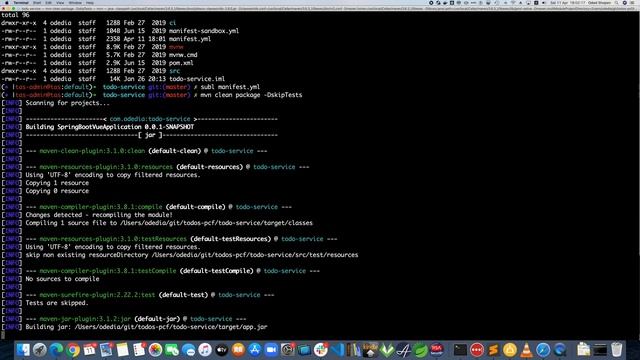Click the 'total 96' line

pyautogui.click(x=15, y=15)
